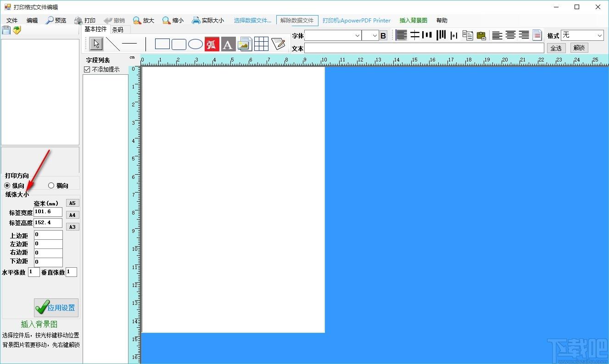Click the 水平张数 count field
This screenshot has width=609, height=364.
pos(34,272)
